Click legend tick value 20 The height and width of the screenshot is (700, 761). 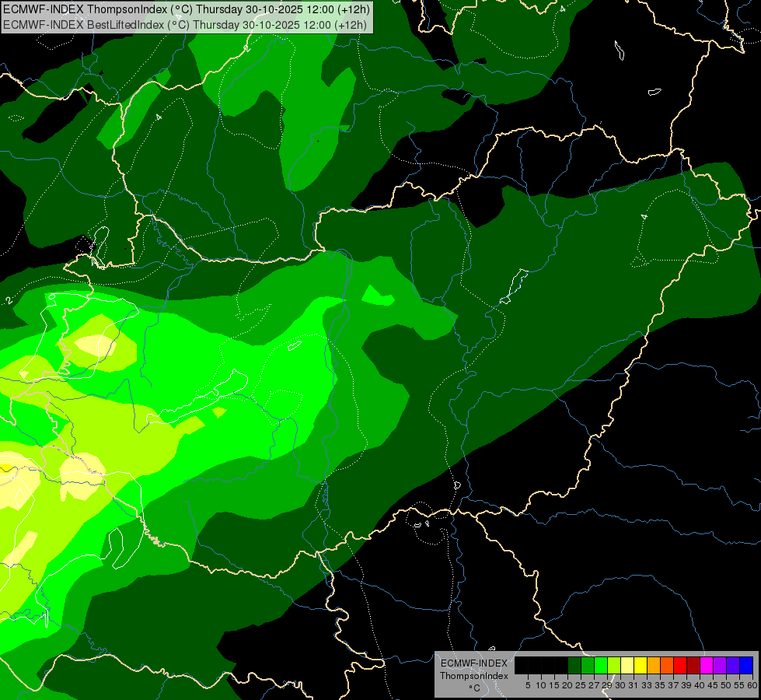pos(567,685)
